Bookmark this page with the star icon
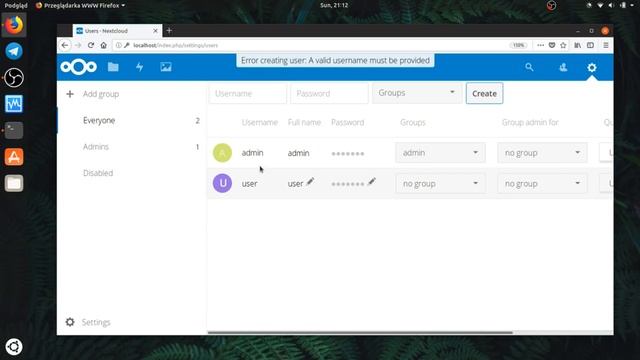 pos(563,45)
